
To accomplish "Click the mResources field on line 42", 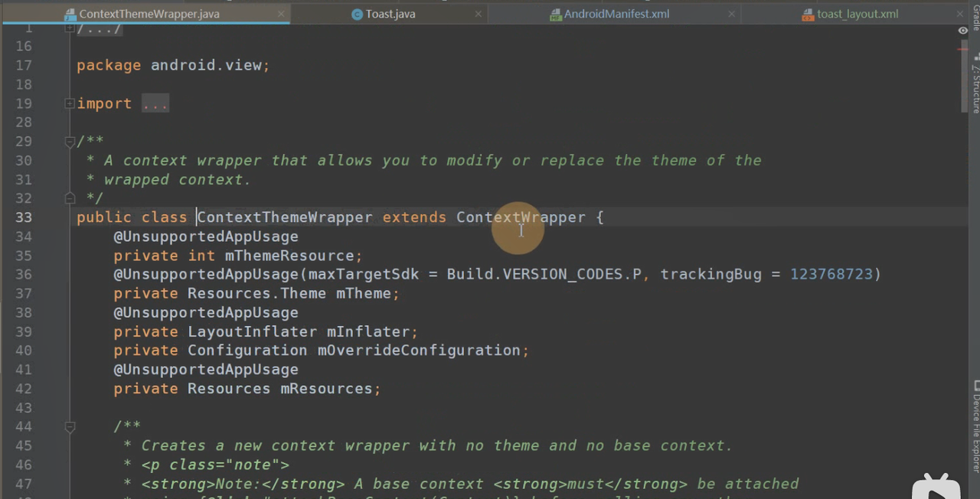I will (326, 389).
